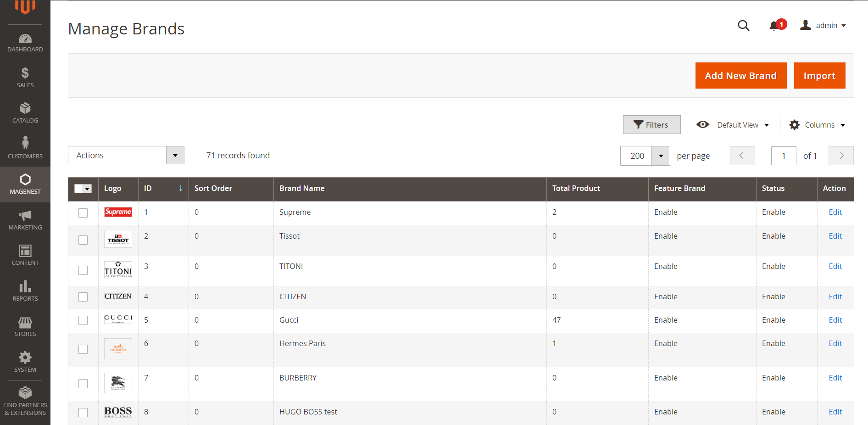Click the Magento logo

(25, 7)
